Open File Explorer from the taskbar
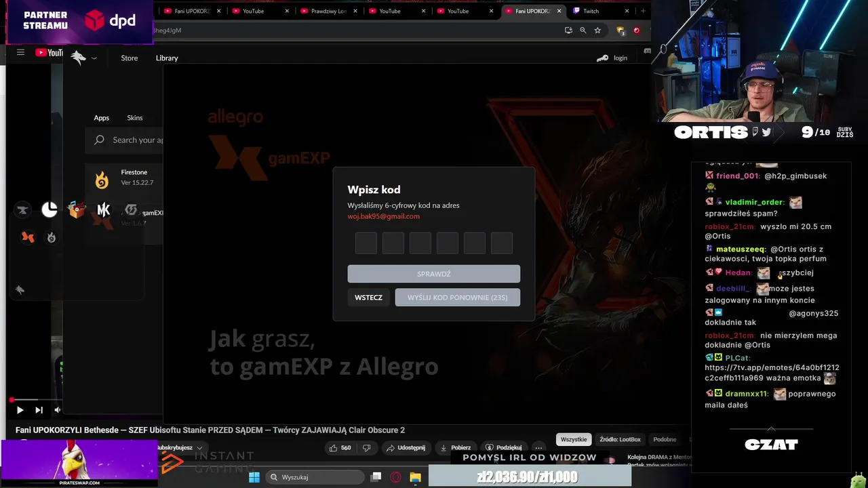868x488 pixels. (415, 477)
